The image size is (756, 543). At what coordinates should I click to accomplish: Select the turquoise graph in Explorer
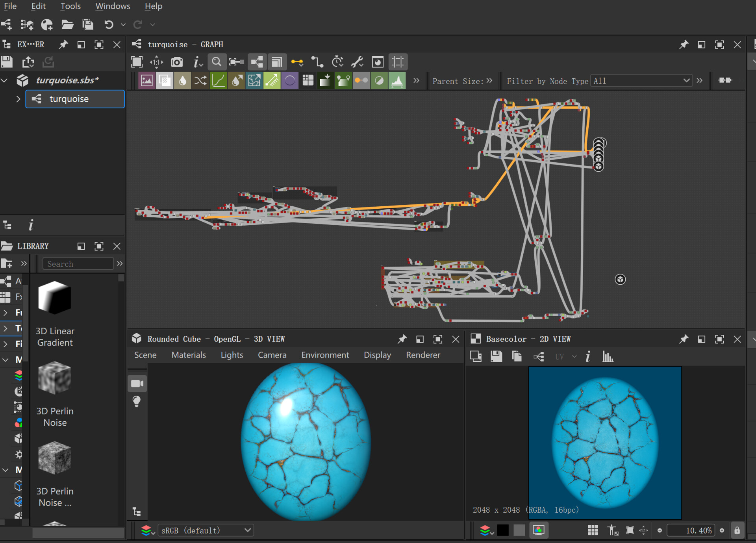click(69, 99)
